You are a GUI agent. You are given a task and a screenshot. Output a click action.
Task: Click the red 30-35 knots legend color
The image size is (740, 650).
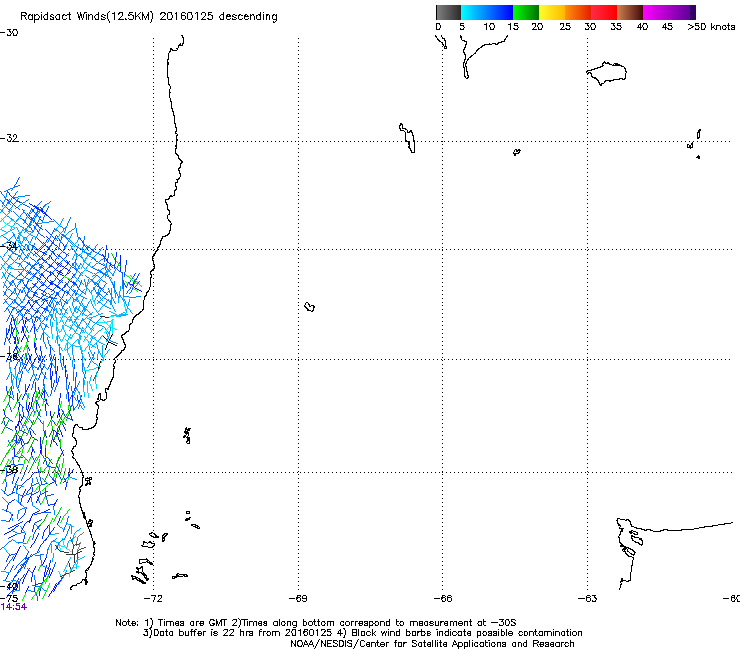(x=604, y=12)
